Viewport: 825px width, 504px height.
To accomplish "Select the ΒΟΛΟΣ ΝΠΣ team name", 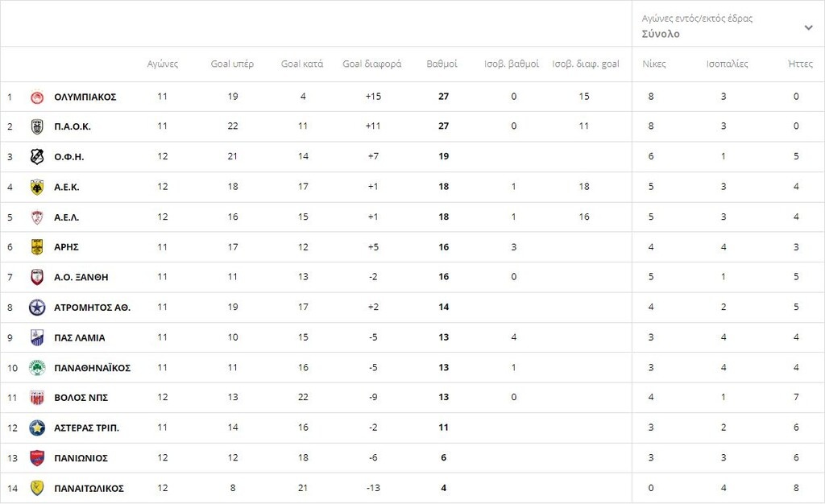I will click(x=81, y=398).
